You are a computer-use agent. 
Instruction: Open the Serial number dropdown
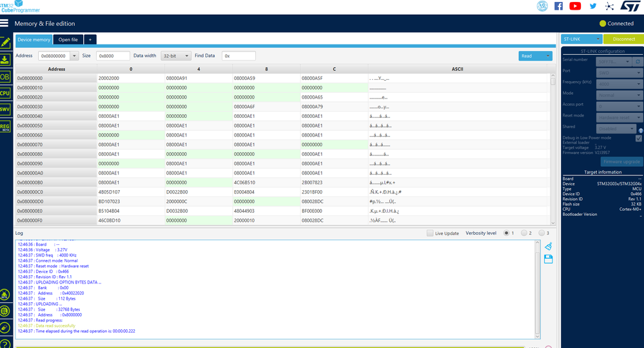[x=614, y=62]
